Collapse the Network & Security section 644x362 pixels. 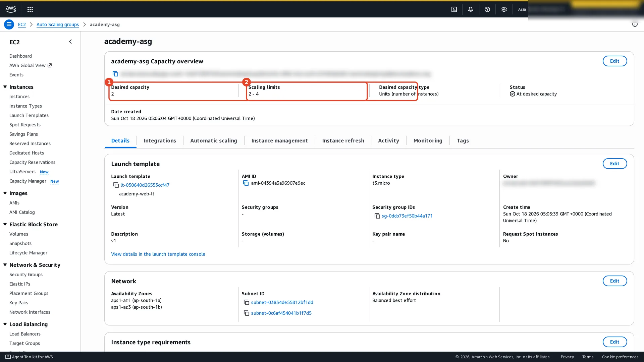pos(5,265)
